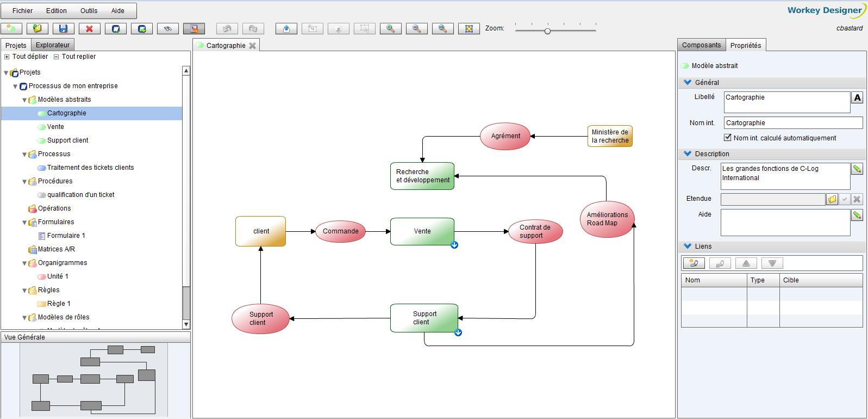
Task: Collapse the 'Modèles abstraits' tree folder
Action: coord(24,100)
